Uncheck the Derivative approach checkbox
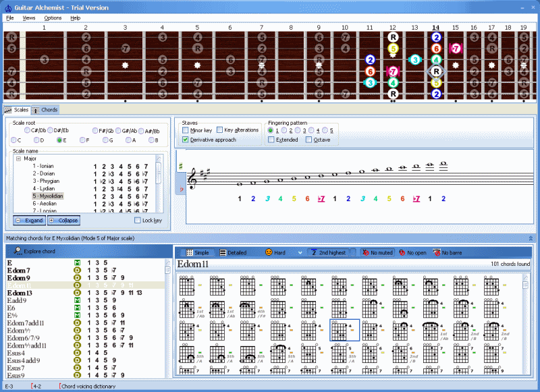The width and height of the screenshot is (540, 392). [x=186, y=140]
